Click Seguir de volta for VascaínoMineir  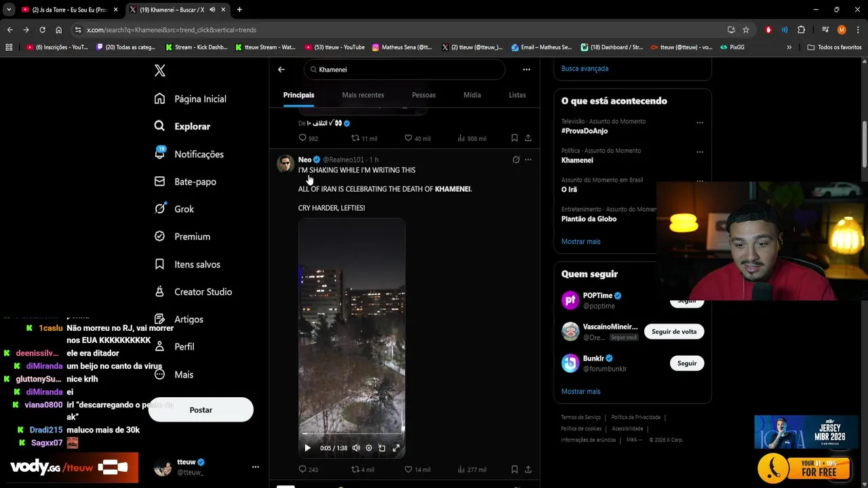click(674, 331)
